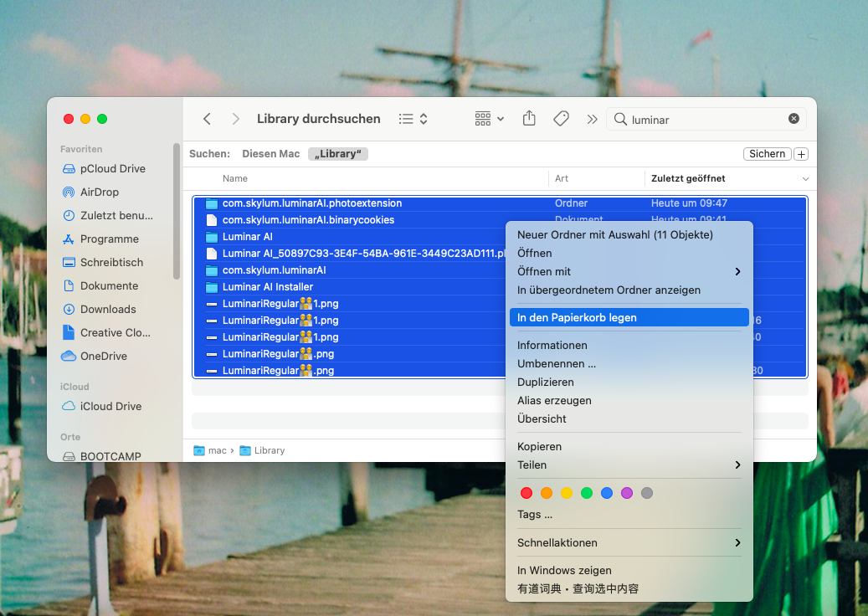Choose Kopieren from the context menu
This screenshot has height=616, width=868.
pos(629,447)
